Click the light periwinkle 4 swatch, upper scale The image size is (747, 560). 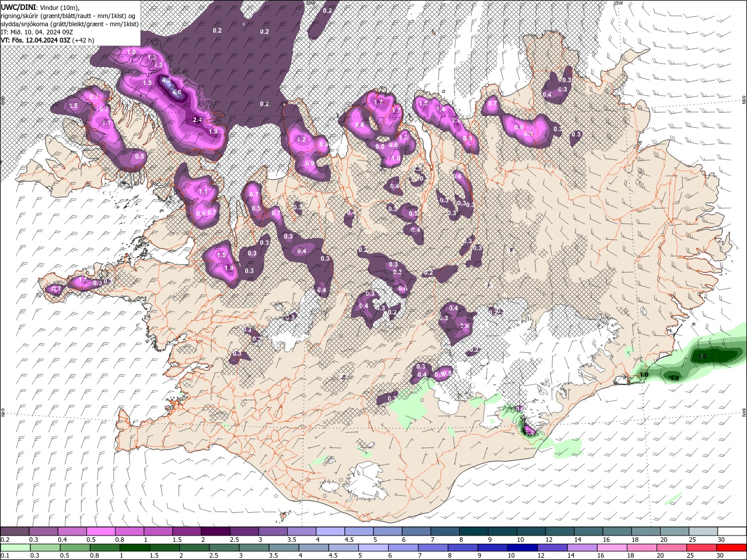click(330, 531)
